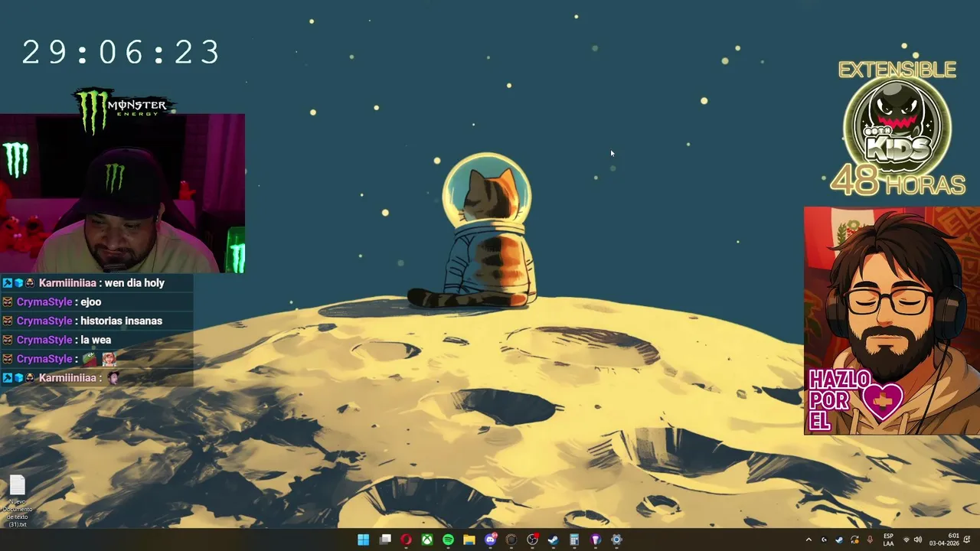Click the chat message 'ejoo'

(x=90, y=302)
